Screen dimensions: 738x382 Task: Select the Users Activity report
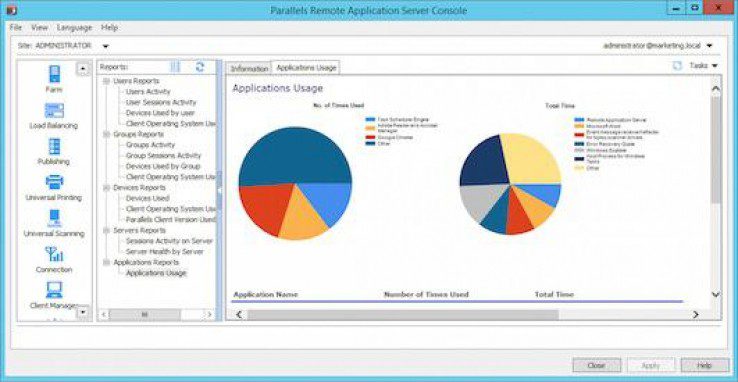click(x=148, y=92)
